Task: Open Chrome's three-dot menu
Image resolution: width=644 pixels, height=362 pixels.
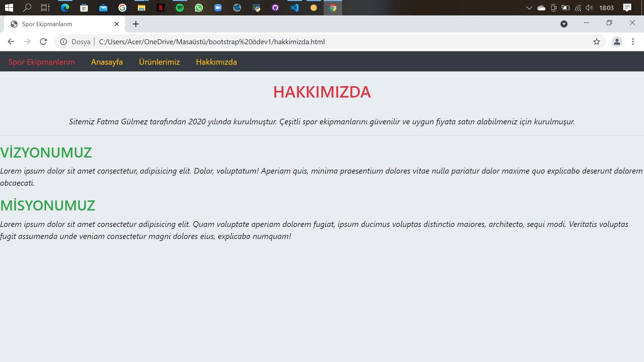Action: pos(633,42)
